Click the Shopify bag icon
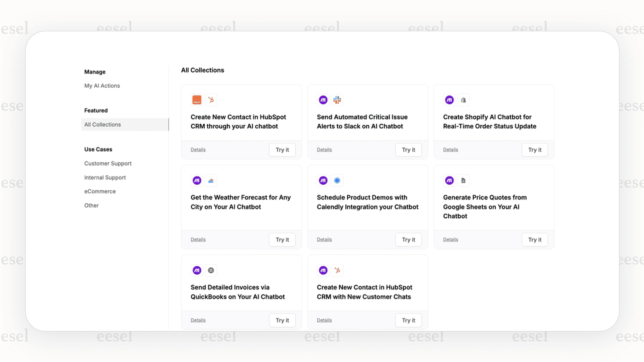This screenshot has width=644, height=362. [x=463, y=100]
